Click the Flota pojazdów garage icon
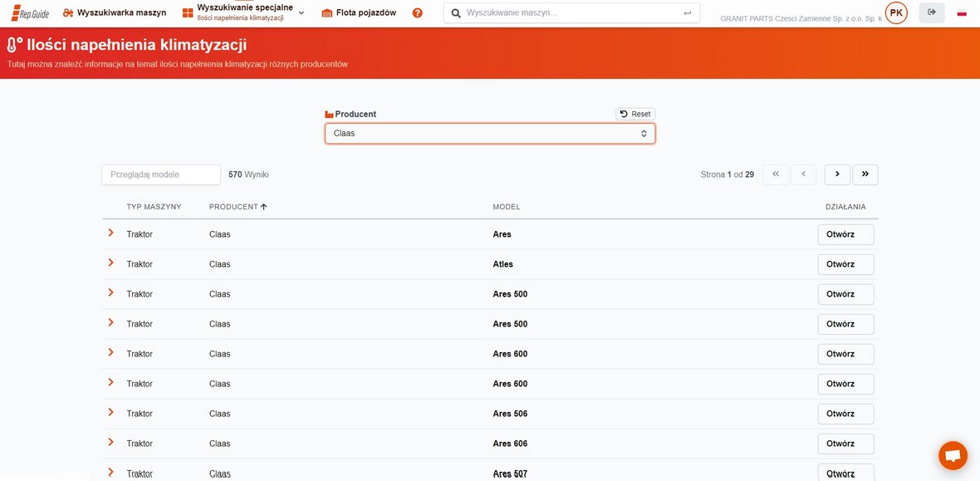This screenshot has width=980, height=481. [x=327, y=13]
